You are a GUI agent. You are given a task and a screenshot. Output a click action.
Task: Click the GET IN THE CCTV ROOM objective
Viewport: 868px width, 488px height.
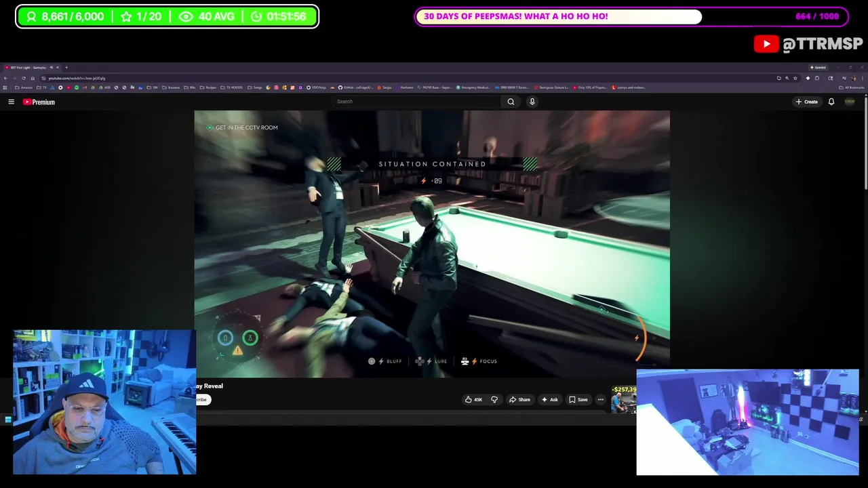point(242,127)
